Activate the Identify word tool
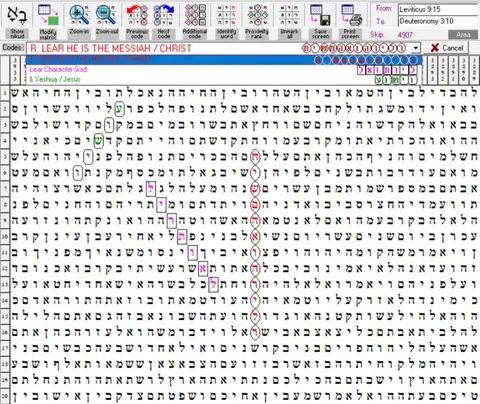The width and height of the screenshot is (480, 404). [x=226, y=14]
